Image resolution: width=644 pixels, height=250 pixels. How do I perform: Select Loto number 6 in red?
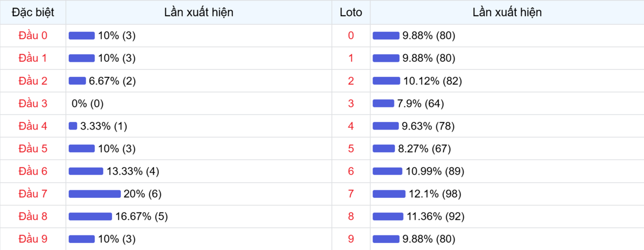351,171
